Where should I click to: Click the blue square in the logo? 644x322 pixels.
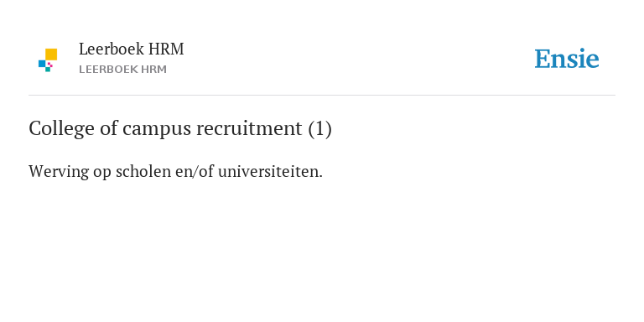point(42,64)
